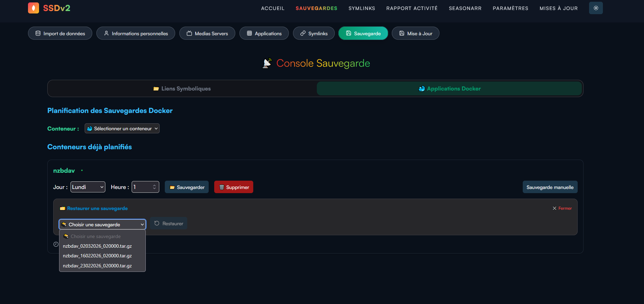Click the clock icon below restore panel

56,244
